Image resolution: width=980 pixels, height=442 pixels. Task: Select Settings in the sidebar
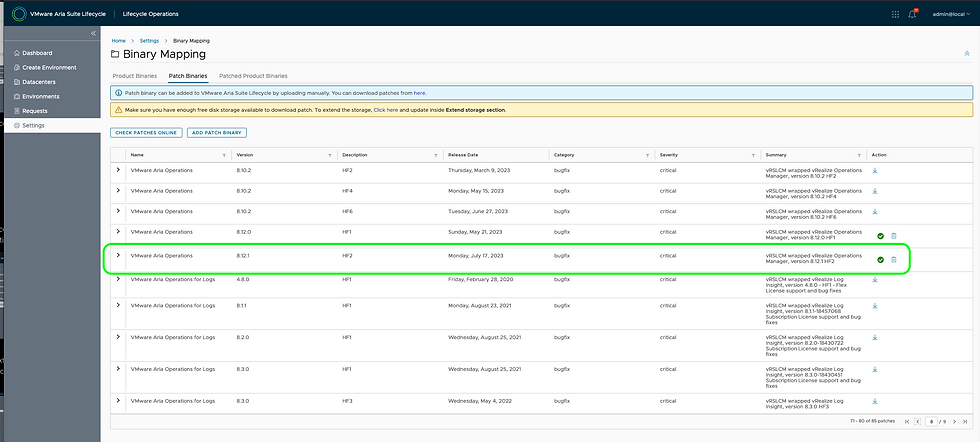(50, 126)
